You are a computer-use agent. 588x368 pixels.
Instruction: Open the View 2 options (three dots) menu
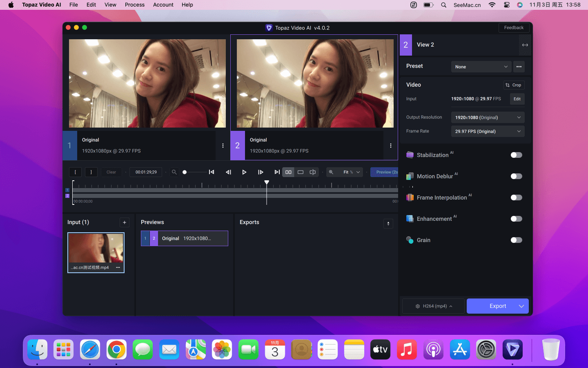coord(391,146)
